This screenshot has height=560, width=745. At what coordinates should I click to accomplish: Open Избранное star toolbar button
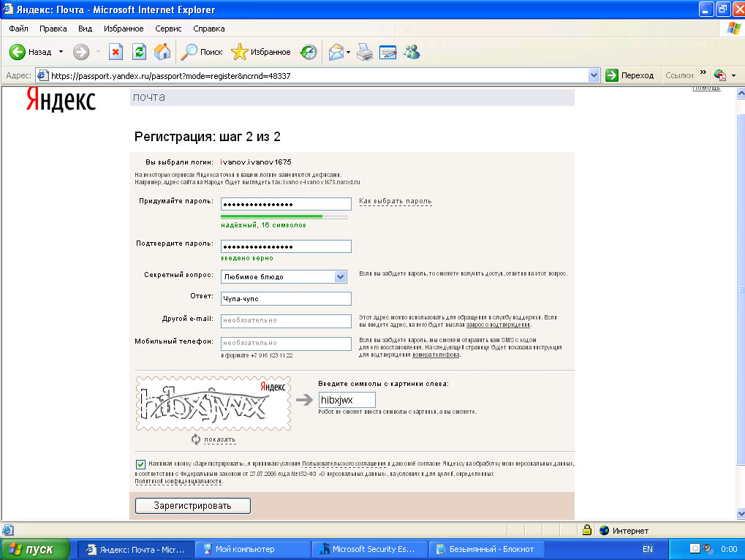click(x=261, y=52)
